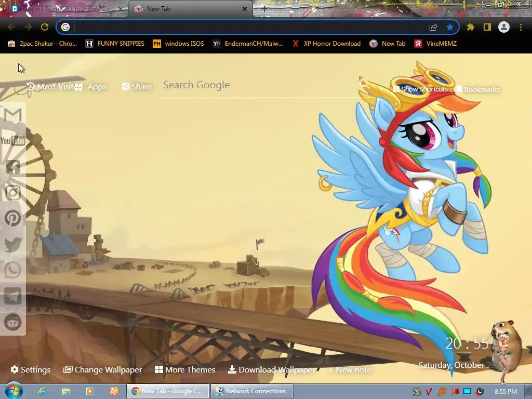Toggle Show Shortcuts
The image size is (532, 399).
click(x=420, y=89)
